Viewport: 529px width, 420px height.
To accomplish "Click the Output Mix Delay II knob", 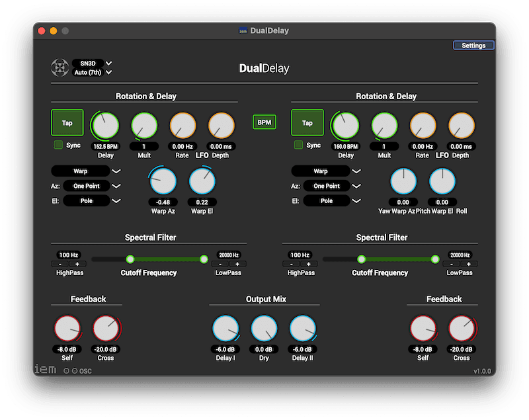I will pyautogui.click(x=303, y=329).
